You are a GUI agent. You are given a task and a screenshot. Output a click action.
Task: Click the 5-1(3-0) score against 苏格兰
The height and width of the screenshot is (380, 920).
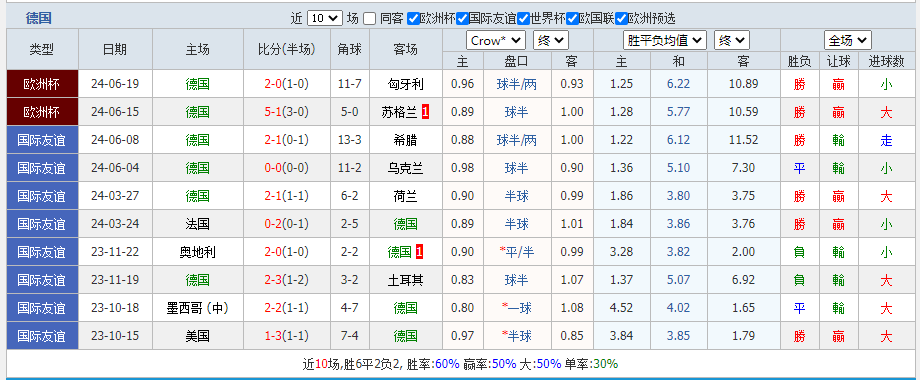coord(287,112)
